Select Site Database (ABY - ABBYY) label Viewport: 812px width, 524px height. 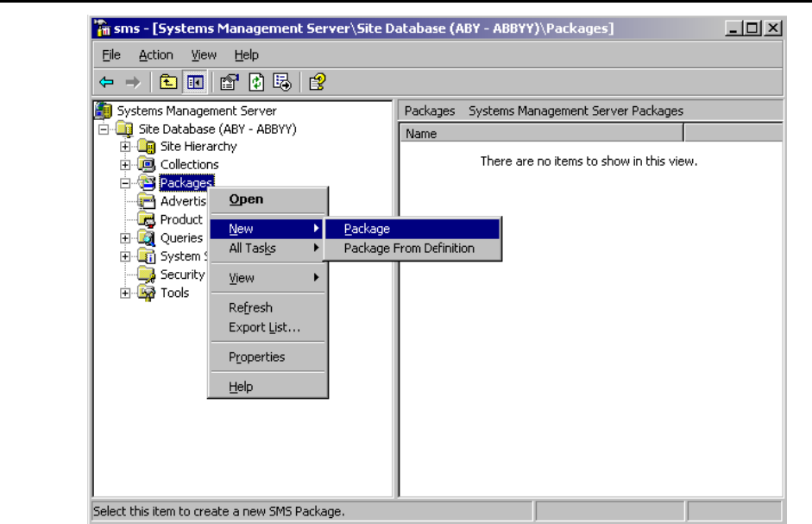tap(217, 129)
